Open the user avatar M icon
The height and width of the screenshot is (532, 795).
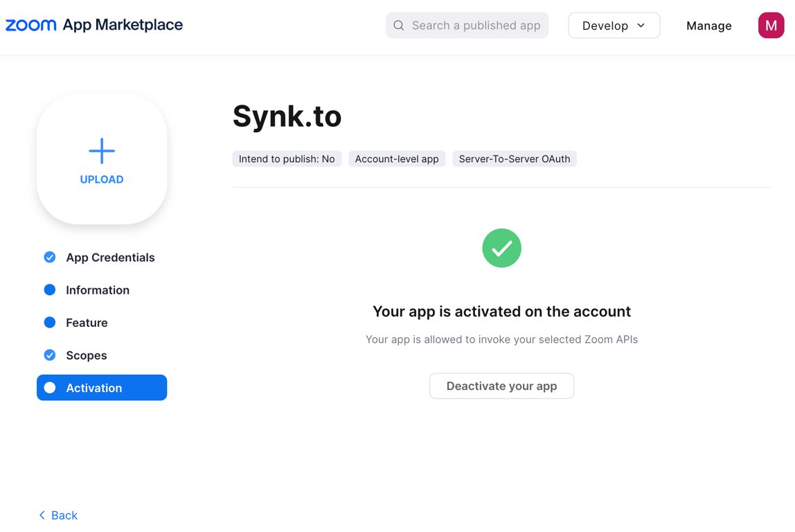tap(771, 26)
